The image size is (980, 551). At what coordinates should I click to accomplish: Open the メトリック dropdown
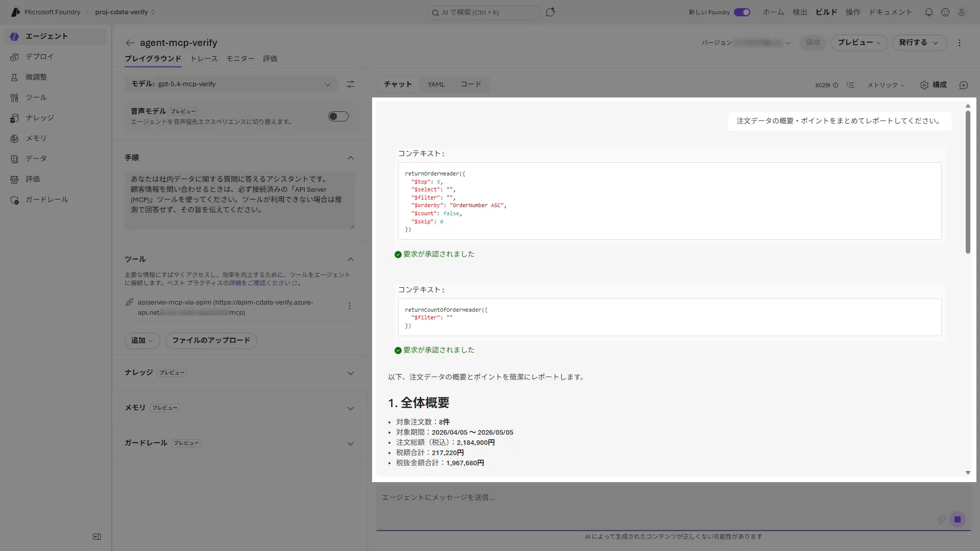pyautogui.click(x=886, y=85)
